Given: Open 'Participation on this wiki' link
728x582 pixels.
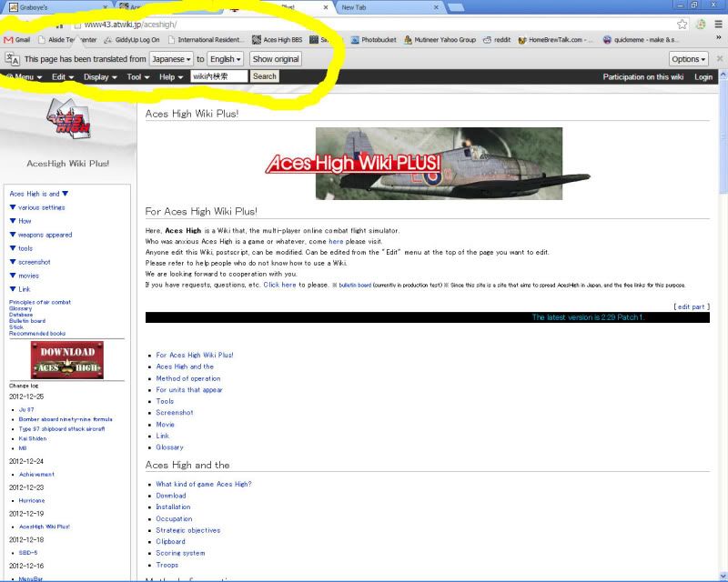Looking at the screenshot, I should (643, 77).
